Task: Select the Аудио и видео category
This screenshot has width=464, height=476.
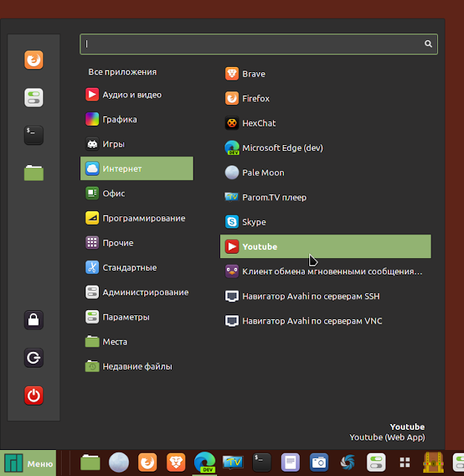Action: click(x=137, y=94)
